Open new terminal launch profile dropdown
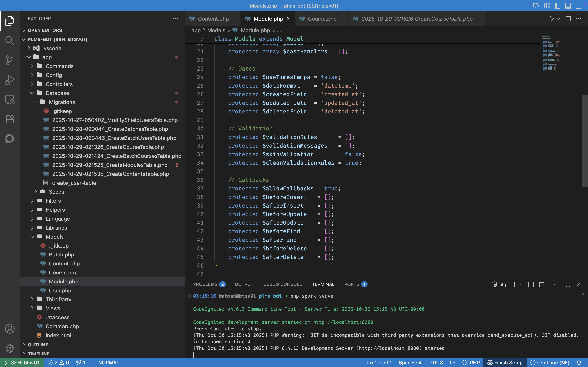588x367 pixels. [x=521, y=284]
